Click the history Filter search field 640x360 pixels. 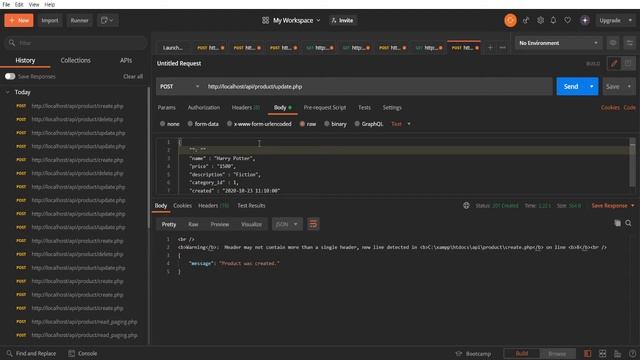tap(76, 43)
